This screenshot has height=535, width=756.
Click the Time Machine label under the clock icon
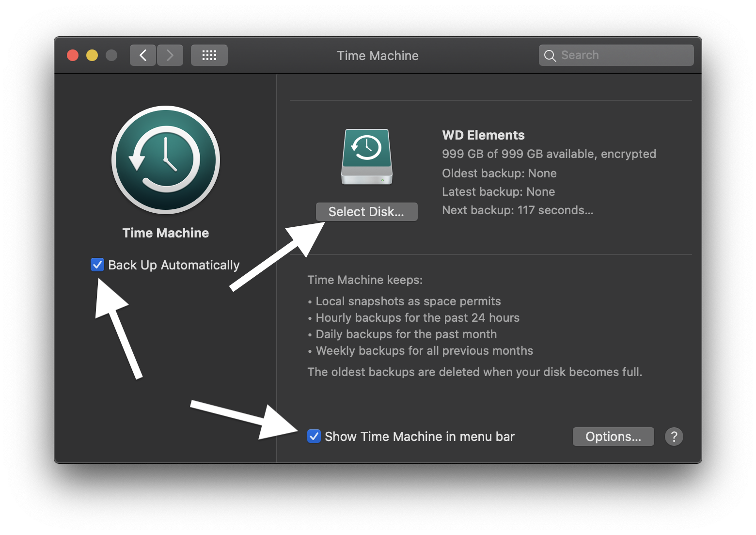tap(166, 233)
